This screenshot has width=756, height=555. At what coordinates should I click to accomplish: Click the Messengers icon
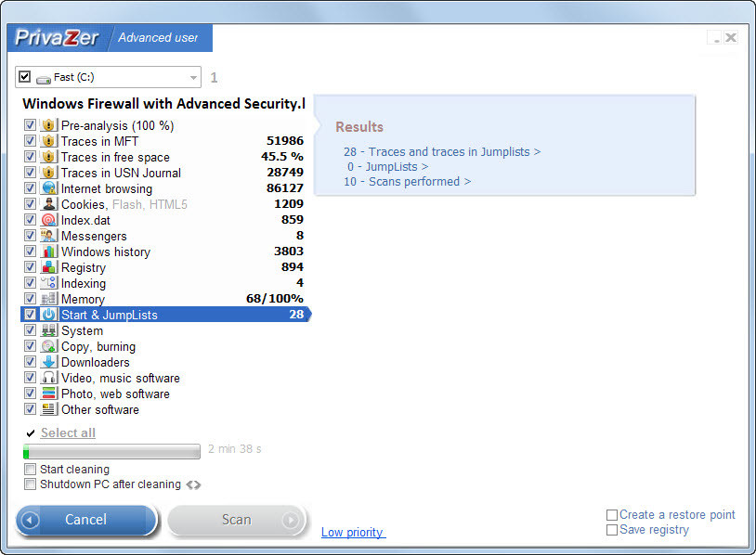click(48, 236)
